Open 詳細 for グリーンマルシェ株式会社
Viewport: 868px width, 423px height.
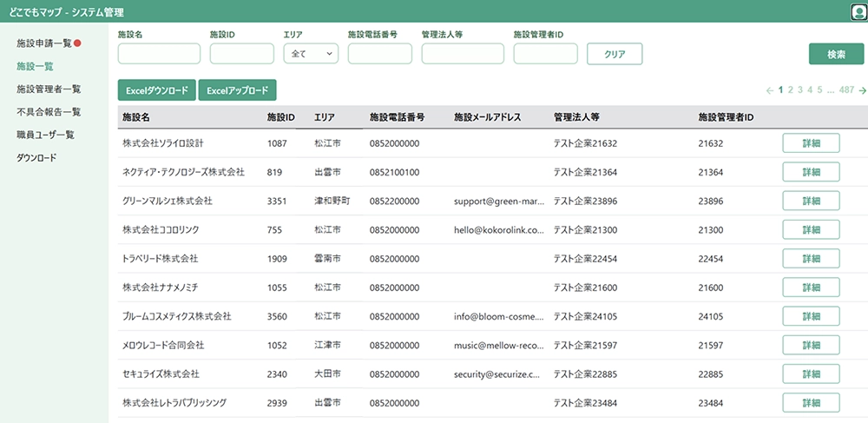[x=811, y=201]
